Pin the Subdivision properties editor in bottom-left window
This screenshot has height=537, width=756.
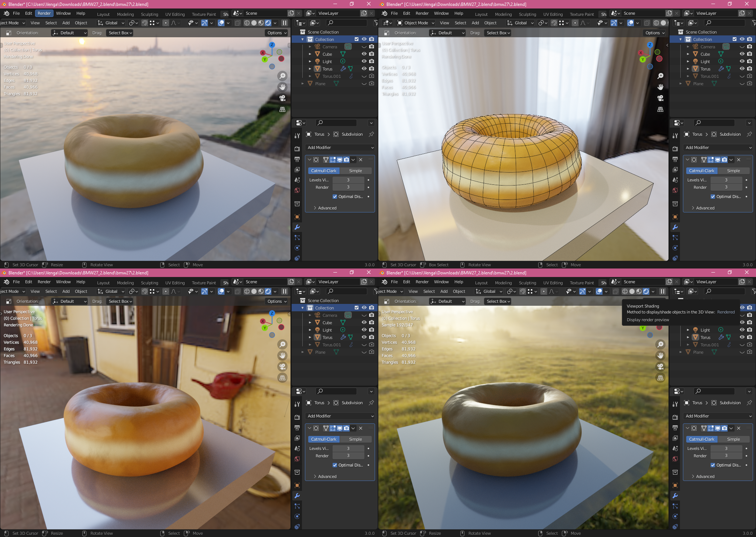click(x=371, y=403)
